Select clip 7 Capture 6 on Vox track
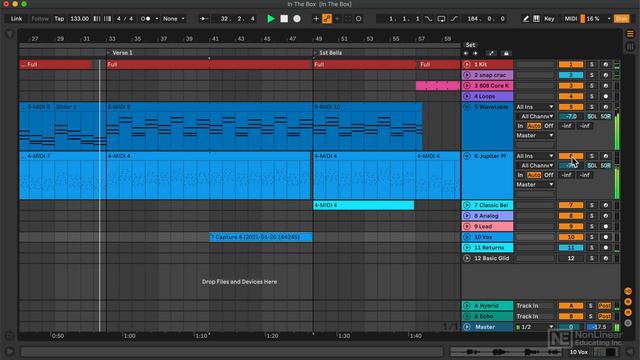640x360 pixels. pyautogui.click(x=261, y=237)
